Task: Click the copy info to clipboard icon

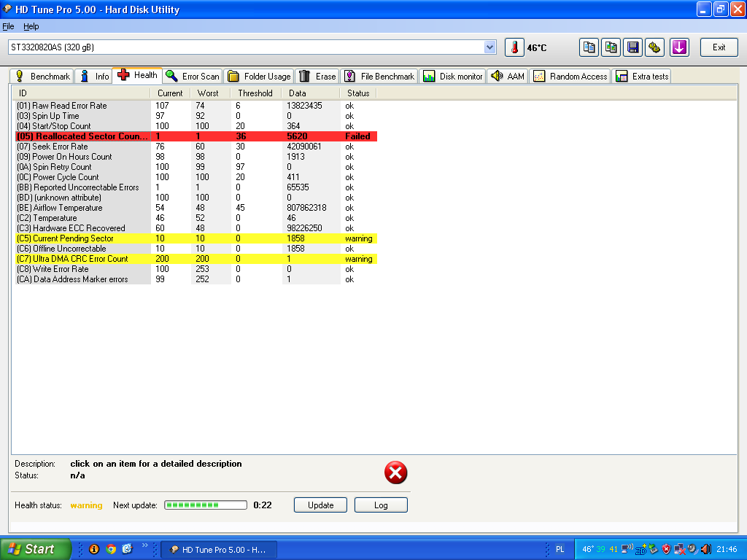Action: point(589,47)
